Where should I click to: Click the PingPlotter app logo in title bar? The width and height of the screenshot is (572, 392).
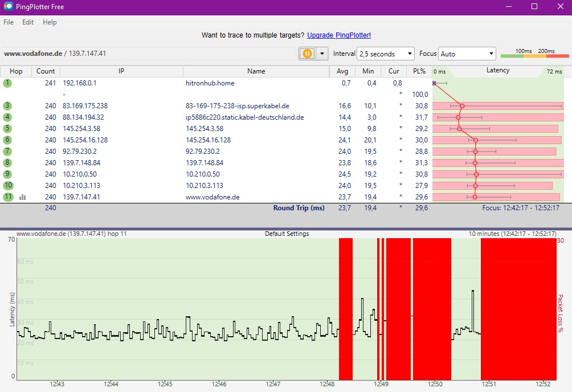pyautogui.click(x=8, y=7)
